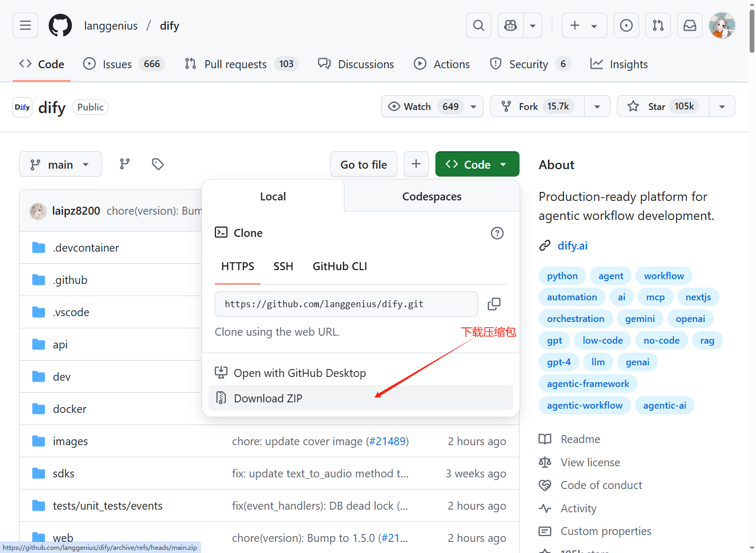Select the HTTPS clone option
This screenshot has width=756, height=553.
(238, 266)
